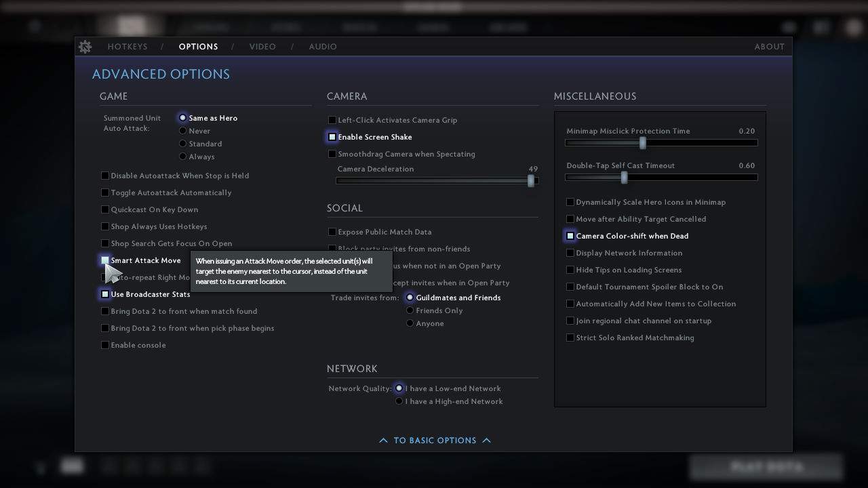Select Guildmates and Friends trade invites
This screenshot has width=868, height=488.
410,298
